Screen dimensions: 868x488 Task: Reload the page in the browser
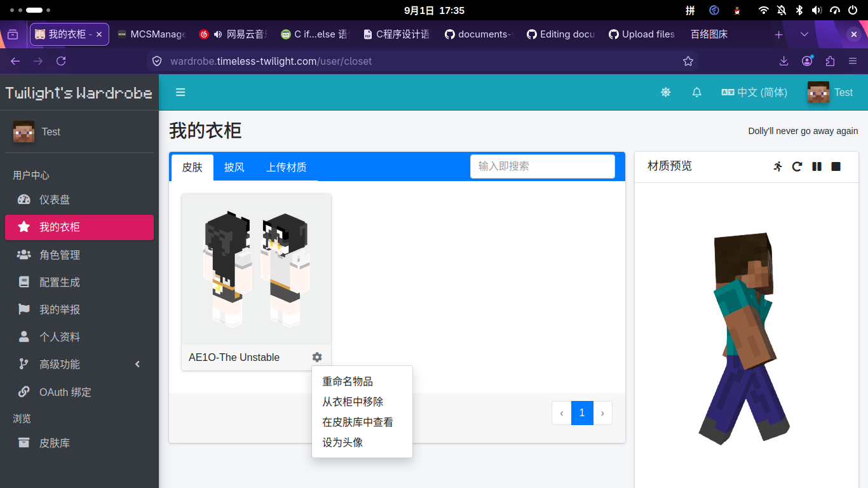coord(61,61)
